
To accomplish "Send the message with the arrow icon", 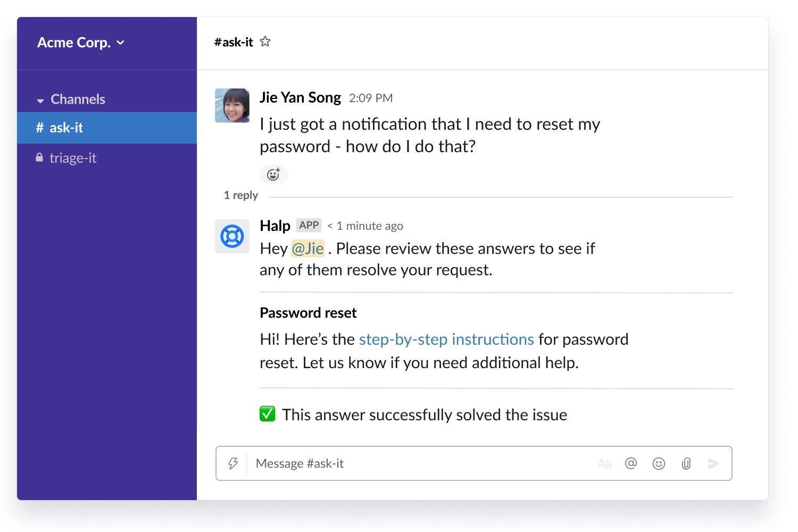I will 713,463.
